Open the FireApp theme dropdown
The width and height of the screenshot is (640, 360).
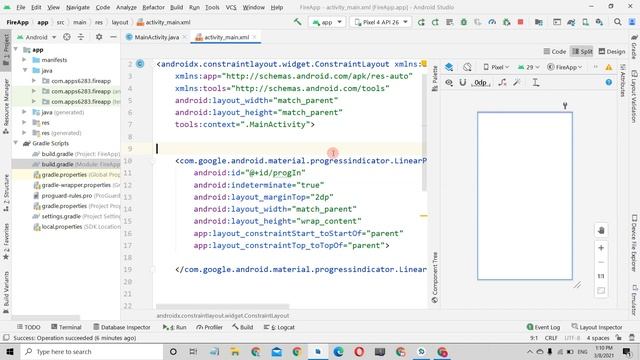tap(565, 67)
